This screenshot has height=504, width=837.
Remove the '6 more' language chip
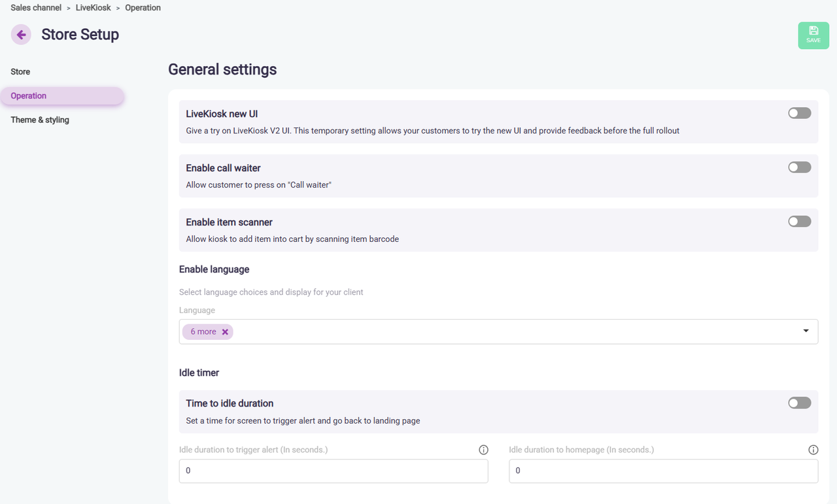(x=225, y=332)
